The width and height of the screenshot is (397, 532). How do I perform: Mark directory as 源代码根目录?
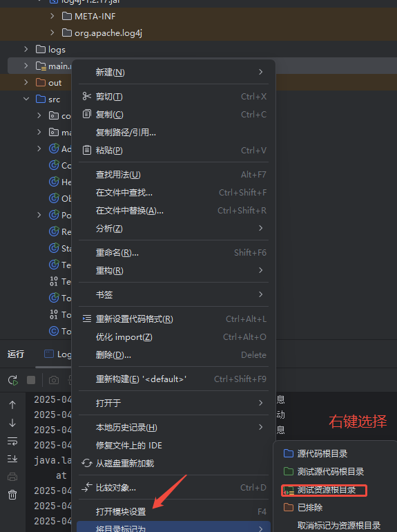coord(335,454)
